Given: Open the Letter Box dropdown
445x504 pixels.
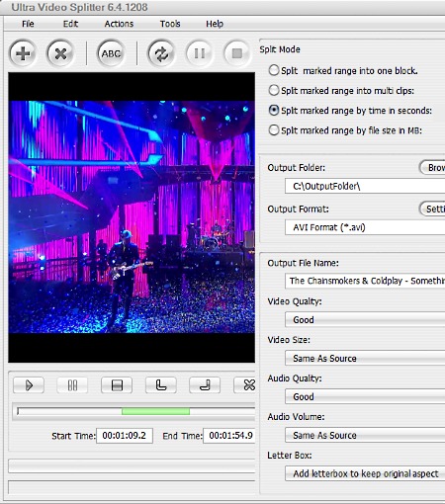Looking at the screenshot, I should (365, 473).
